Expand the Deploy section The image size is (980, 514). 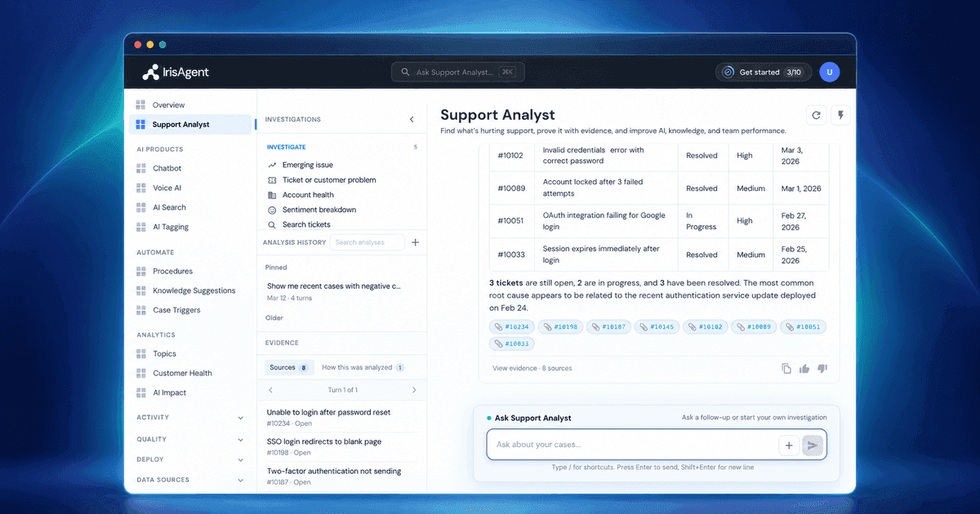point(189,459)
